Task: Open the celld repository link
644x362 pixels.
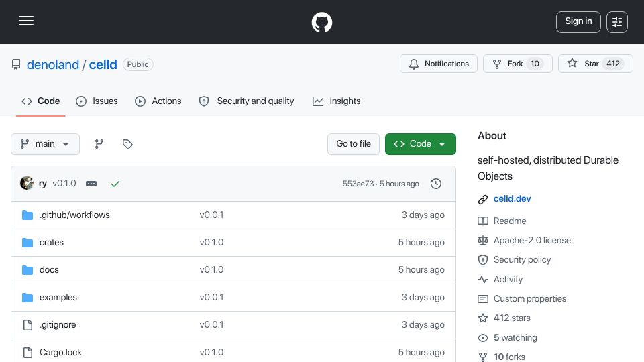Action: [x=103, y=64]
